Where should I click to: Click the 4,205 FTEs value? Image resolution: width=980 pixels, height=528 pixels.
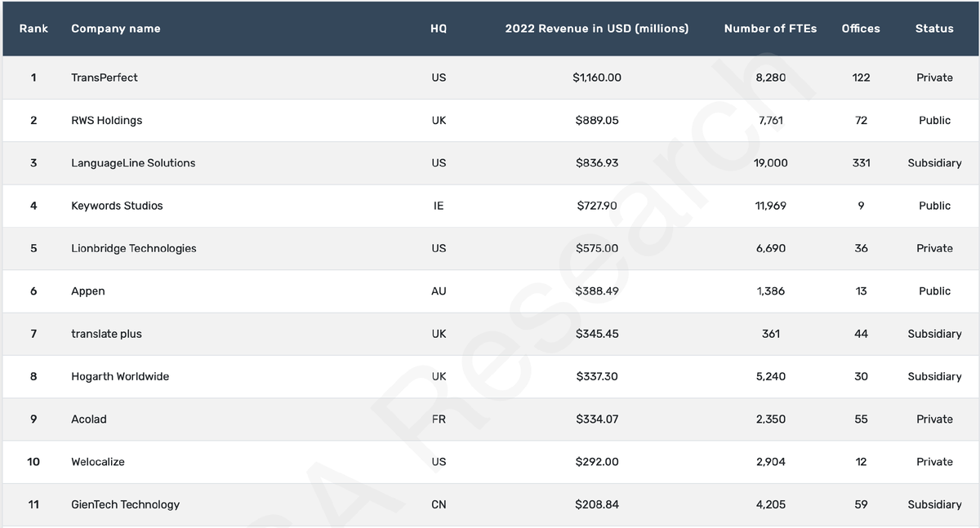(771, 504)
